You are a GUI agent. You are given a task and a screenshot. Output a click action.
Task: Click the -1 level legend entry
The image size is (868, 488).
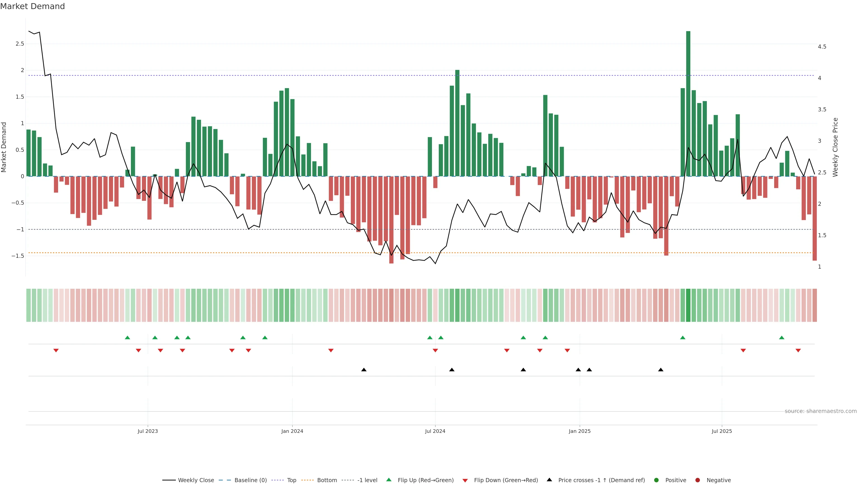(367, 480)
